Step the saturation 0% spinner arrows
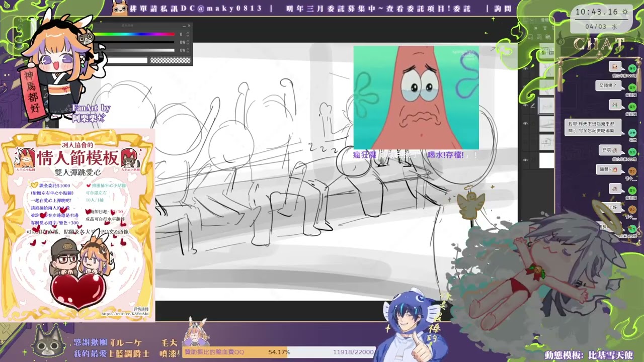The height and width of the screenshot is (362, 644). (x=188, y=42)
